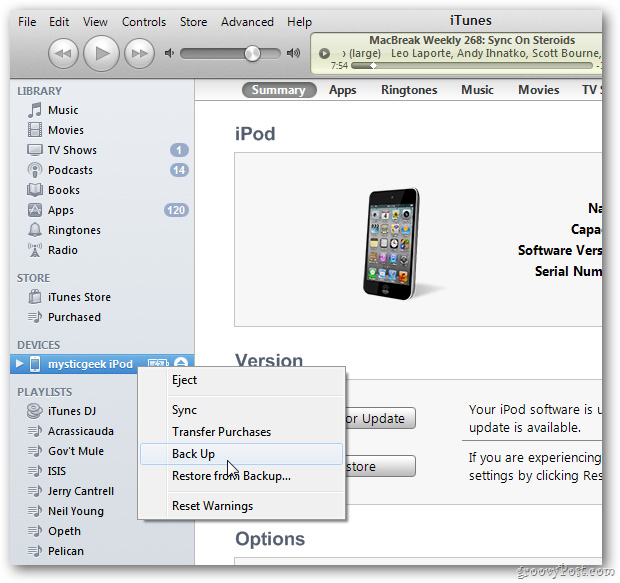Select Opeth playlist icon
The height and width of the screenshot is (583, 620).
coord(35,531)
